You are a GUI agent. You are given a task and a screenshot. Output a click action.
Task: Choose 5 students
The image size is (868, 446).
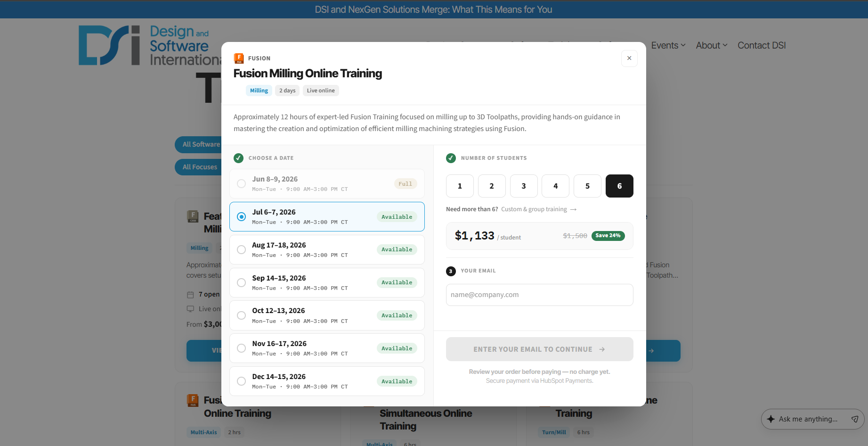pyautogui.click(x=587, y=186)
